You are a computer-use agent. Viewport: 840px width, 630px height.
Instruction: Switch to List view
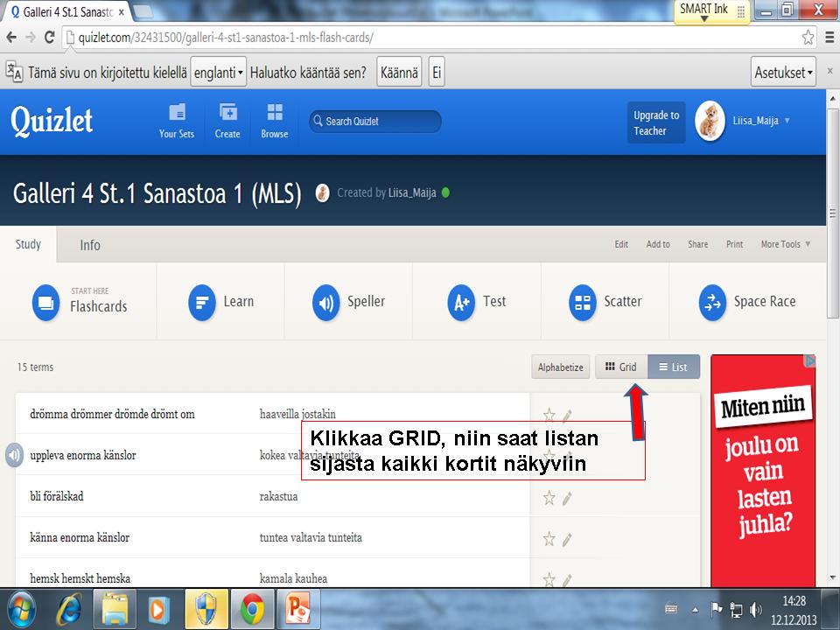pyautogui.click(x=674, y=367)
